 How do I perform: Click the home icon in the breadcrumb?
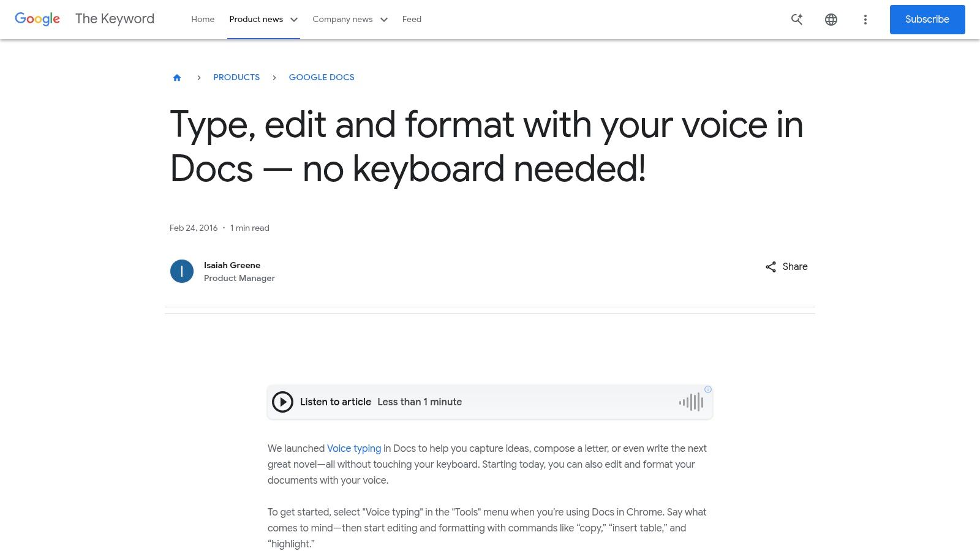tap(176, 77)
